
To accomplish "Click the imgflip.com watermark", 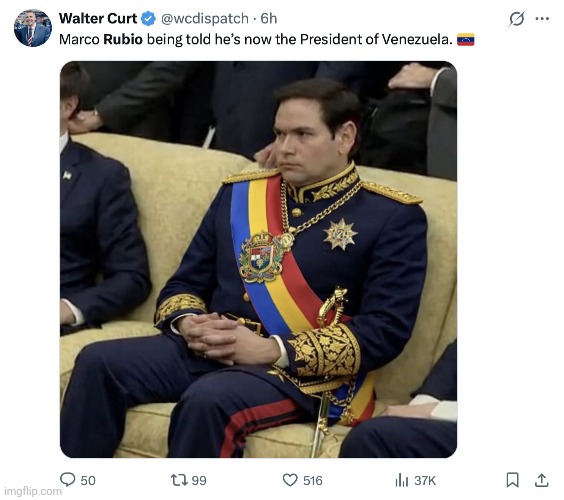I will pos(33,491).
